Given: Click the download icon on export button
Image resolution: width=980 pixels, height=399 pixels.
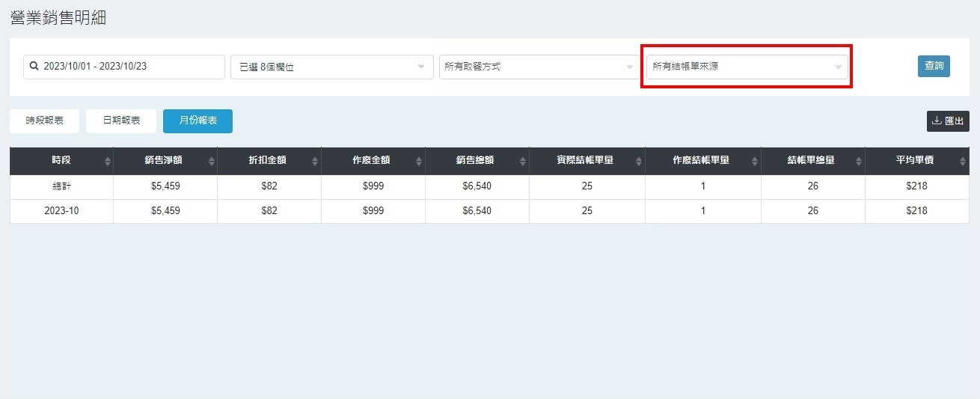Looking at the screenshot, I should point(937,121).
